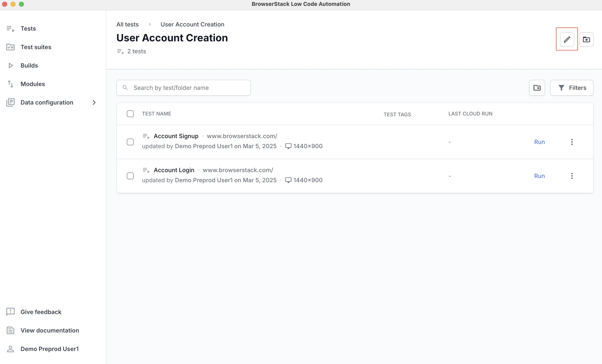602x364 pixels.
Task: Click the Builds play icon in sidebar
Action: [10, 65]
